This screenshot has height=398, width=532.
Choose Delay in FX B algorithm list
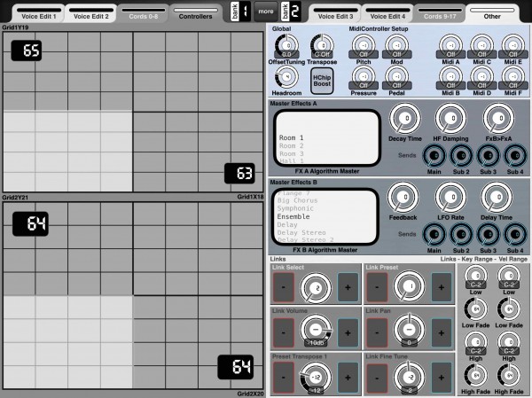click(287, 224)
